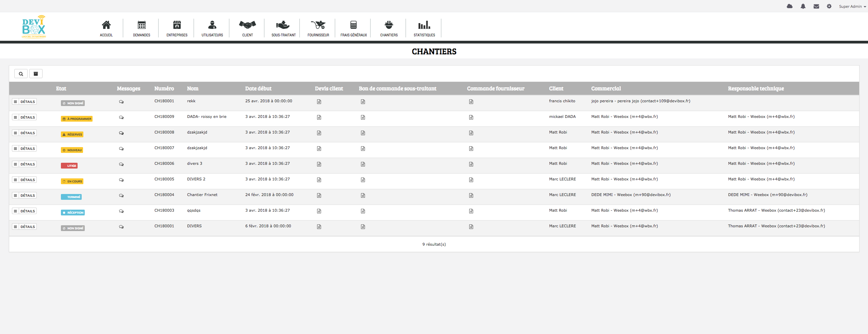
Task: Open sous-traitant bon de commande for Chantier Frixnet
Action: click(x=363, y=195)
